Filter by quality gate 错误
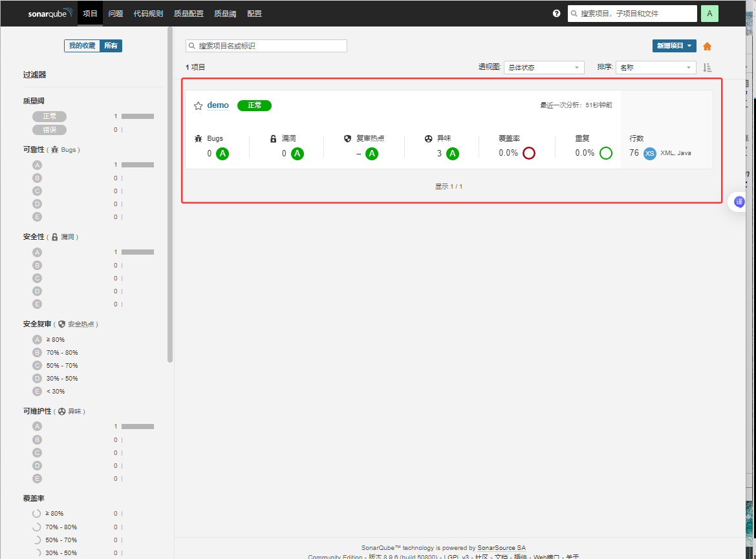The width and height of the screenshot is (756, 559). point(49,130)
